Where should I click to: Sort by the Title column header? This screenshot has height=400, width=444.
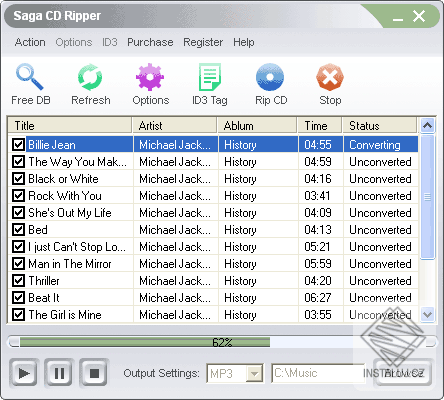pyautogui.click(x=69, y=126)
